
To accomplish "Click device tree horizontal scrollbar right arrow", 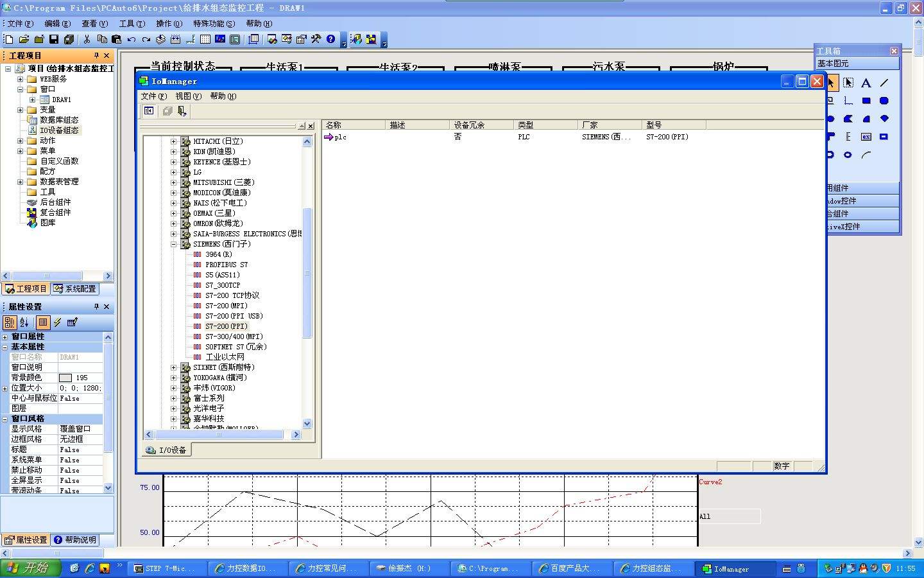I will 296,435.
